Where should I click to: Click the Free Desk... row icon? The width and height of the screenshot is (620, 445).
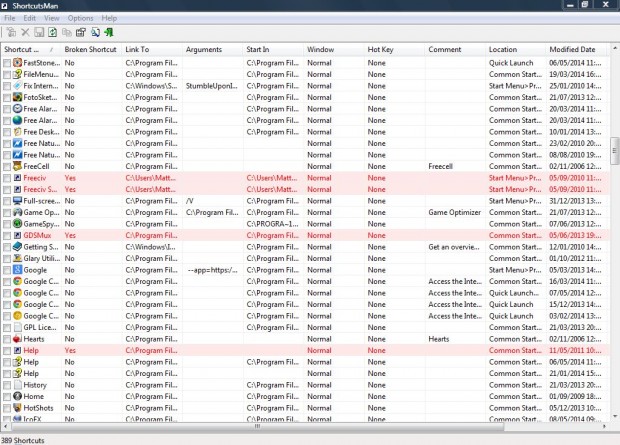[x=17, y=132]
